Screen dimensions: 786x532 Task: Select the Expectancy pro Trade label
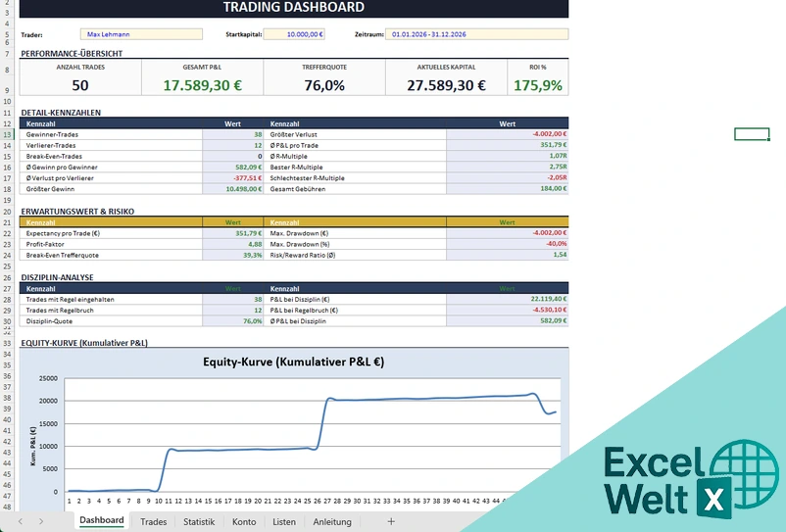pyautogui.click(x=63, y=233)
